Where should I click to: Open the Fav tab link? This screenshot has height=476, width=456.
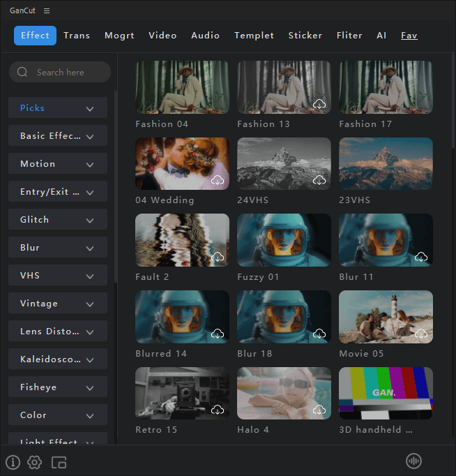[x=409, y=36]
